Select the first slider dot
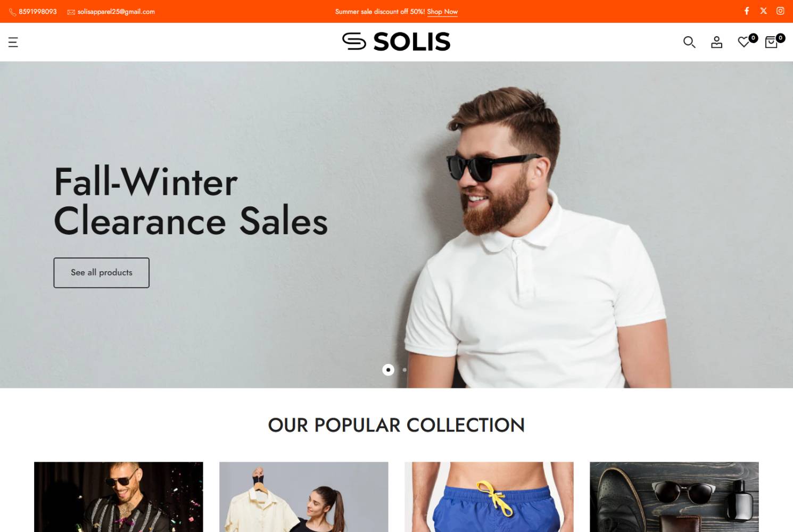793x532 pixels. [389, 370]
